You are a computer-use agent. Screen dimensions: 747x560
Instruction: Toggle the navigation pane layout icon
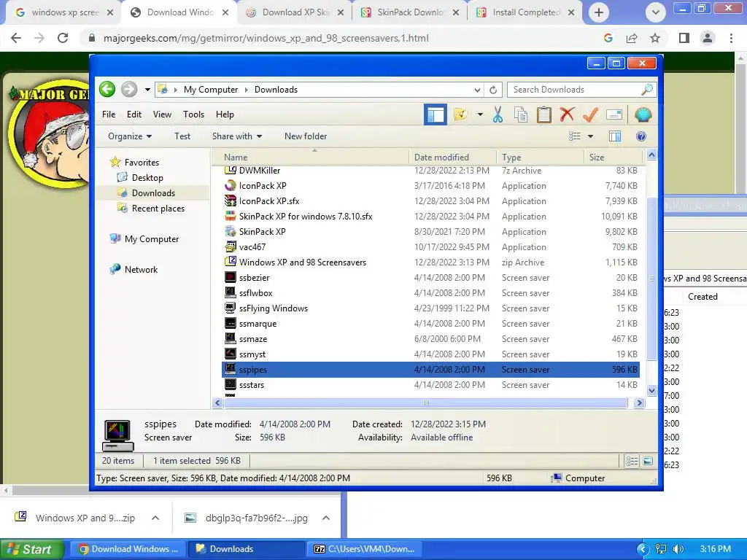tap(436, 114)
